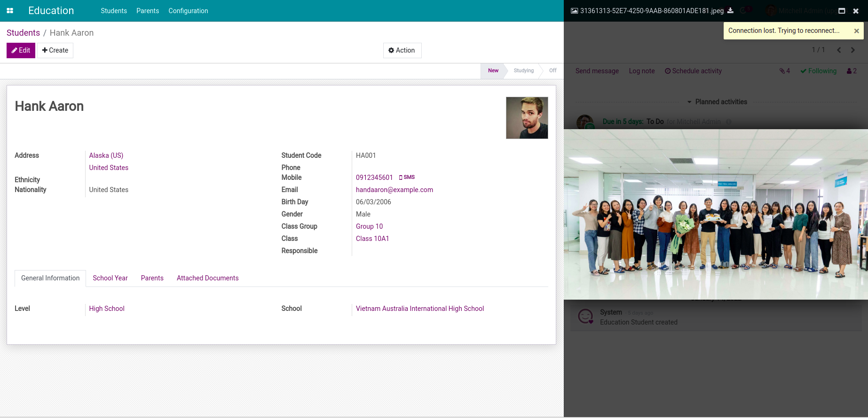Click the System avatar icon

click(x=585, y=317)
